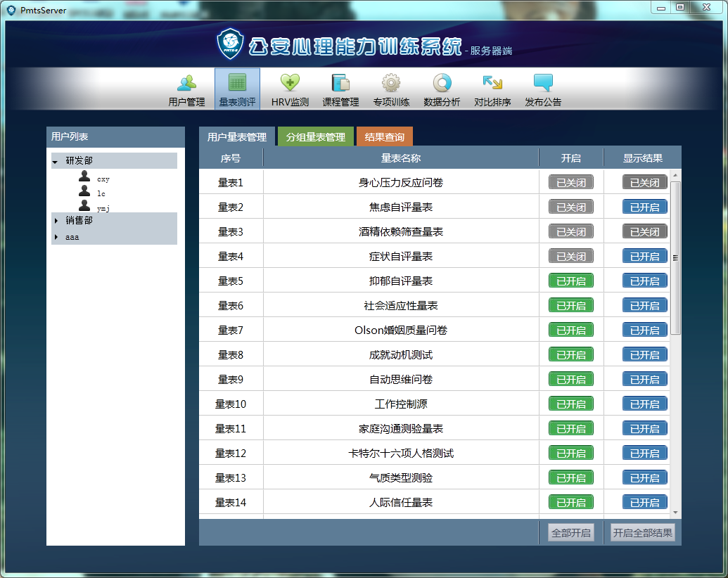Collapse the 研发部 department tree node
The width and height of the screenshot is (728, 578).
(56, 160)
